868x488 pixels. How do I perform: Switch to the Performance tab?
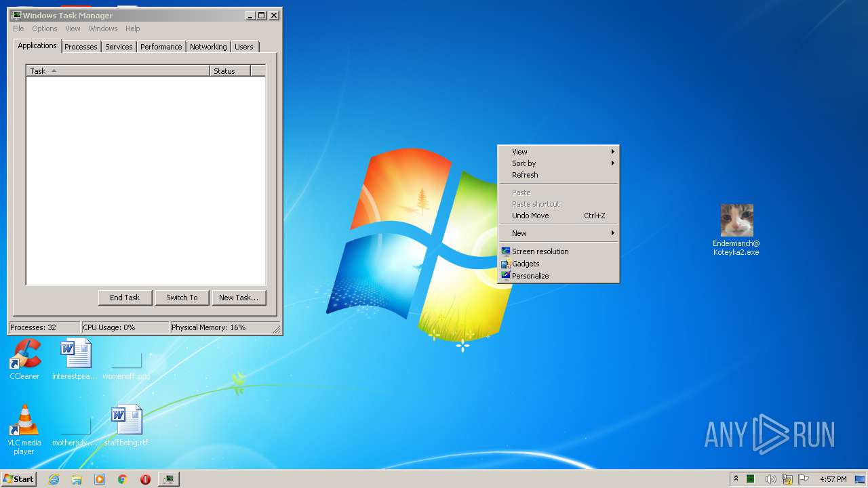point(161,47)
